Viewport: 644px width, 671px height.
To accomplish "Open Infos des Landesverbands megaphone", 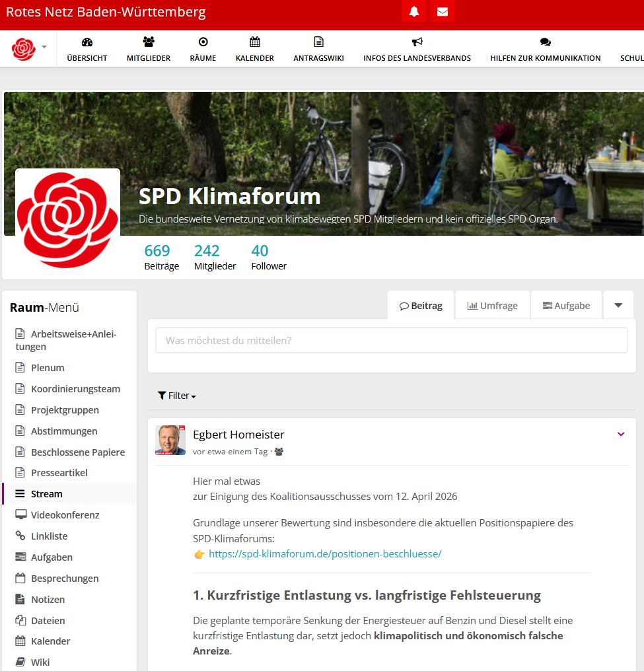I will 417,50.
